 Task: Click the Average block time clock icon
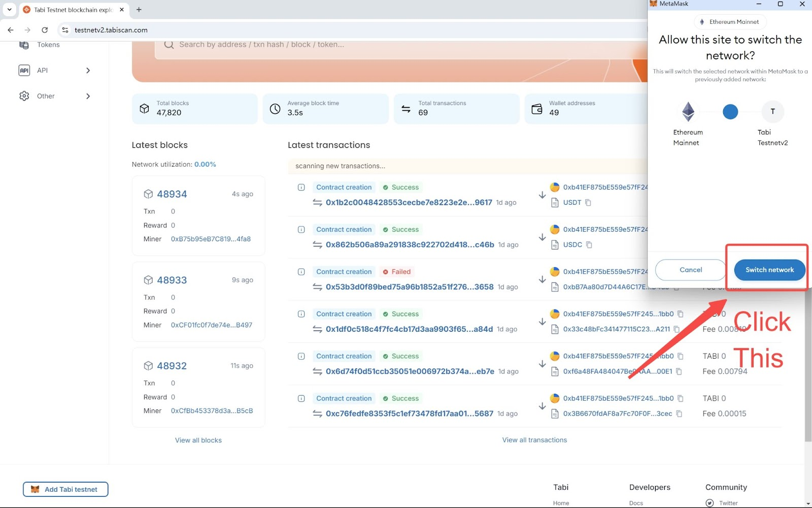275,109
